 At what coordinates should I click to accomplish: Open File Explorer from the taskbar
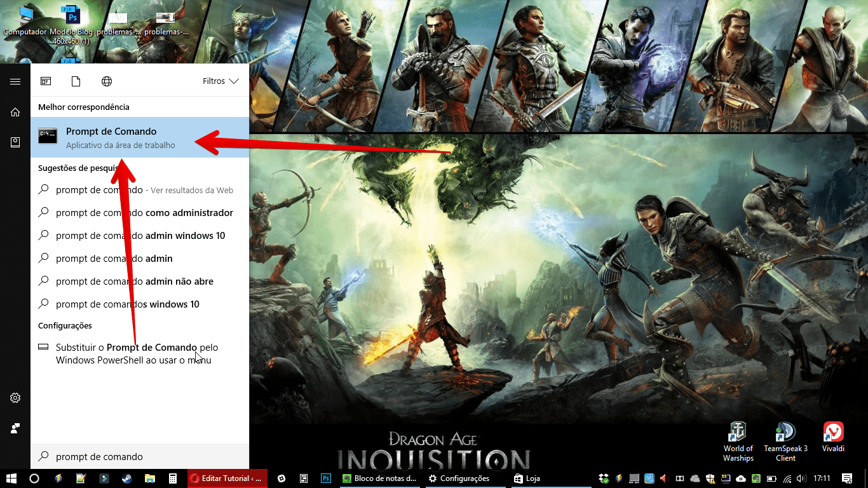click(x=150, y=478)
